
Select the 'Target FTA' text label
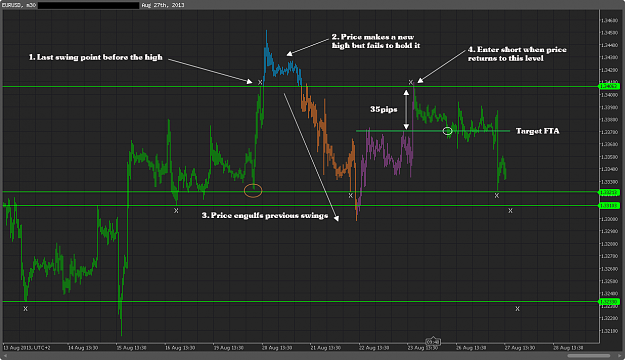(x=537, y=131)
